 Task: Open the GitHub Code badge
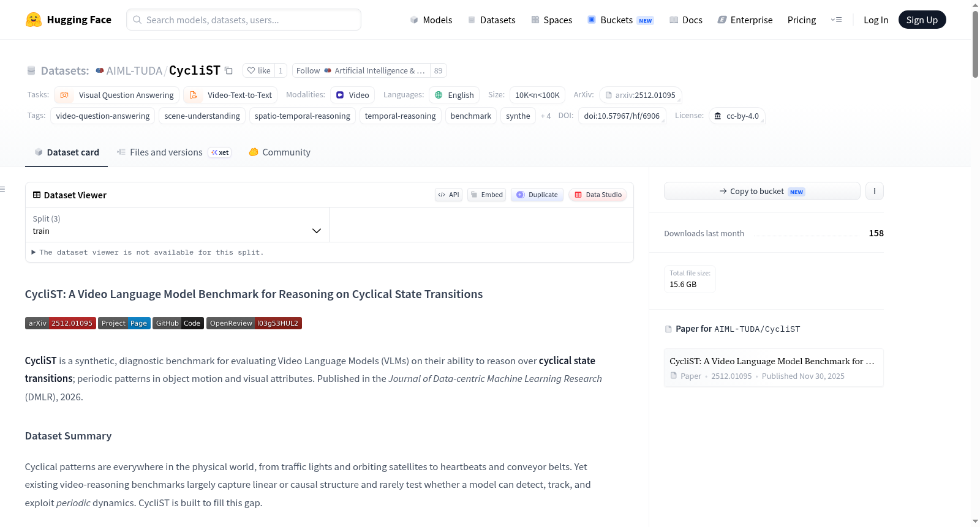pyautogui.click(x=178, y=323)
